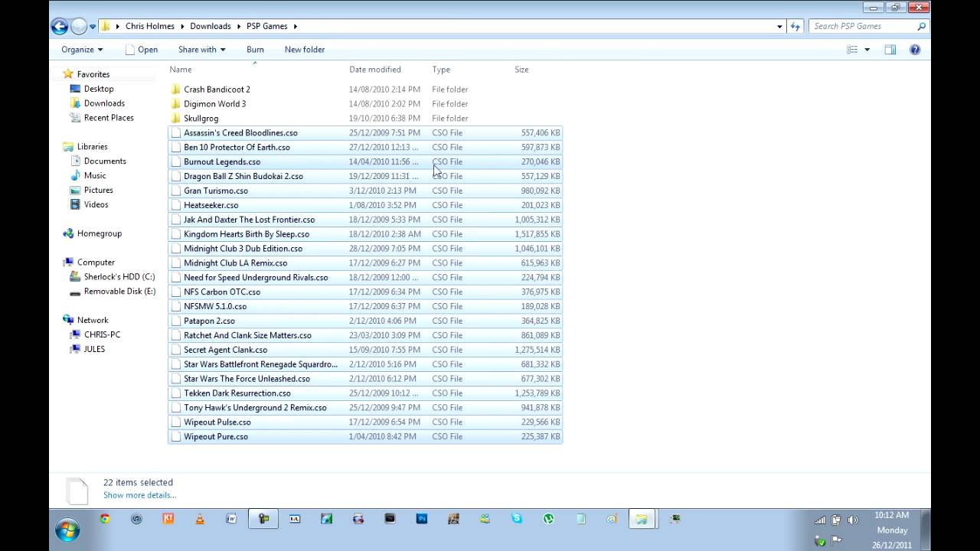
Task: Open the Organize menu
Action: click(82, 50)
